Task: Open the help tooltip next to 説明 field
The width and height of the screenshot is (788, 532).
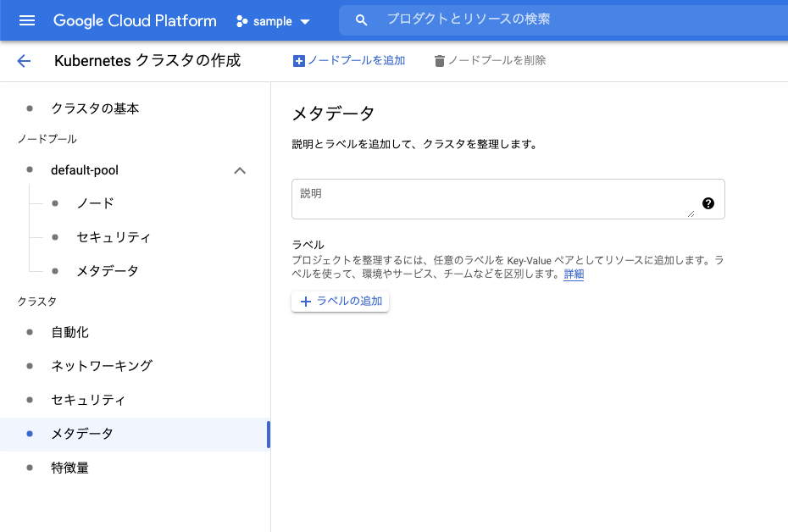Action: 708,203
